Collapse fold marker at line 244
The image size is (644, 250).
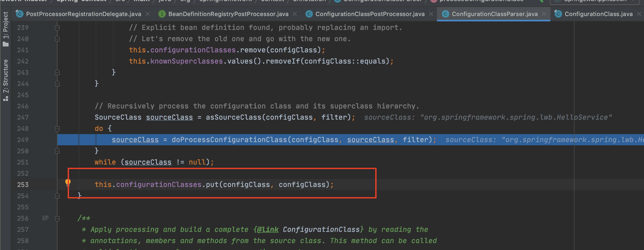point(57,84)
